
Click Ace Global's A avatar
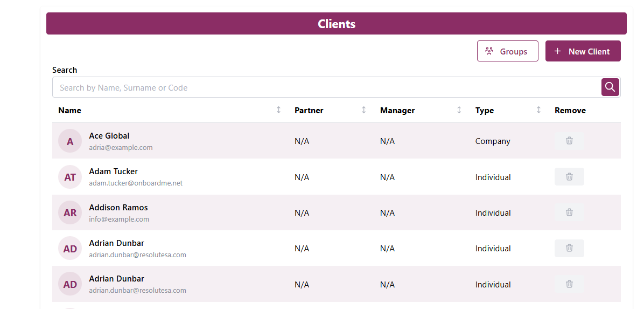(70, 141)
